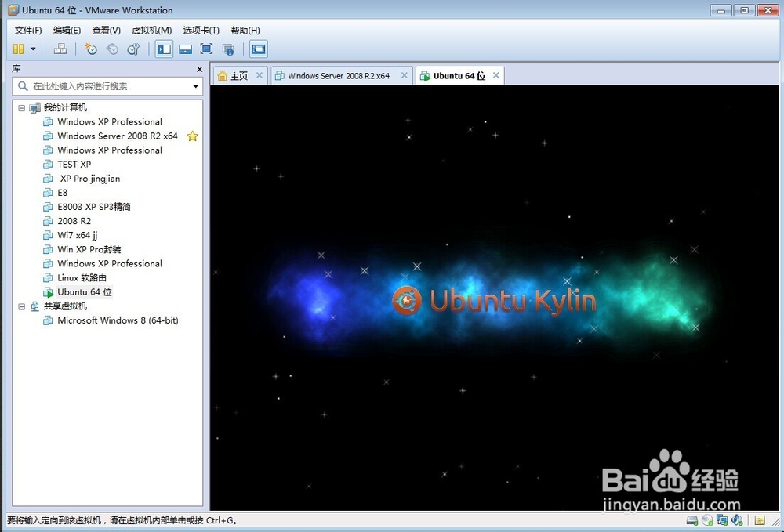Viewport: 784px width, 532px height.
Task: Select Ubuntu 64 位 in the library tree
Action: click(85, 291)
